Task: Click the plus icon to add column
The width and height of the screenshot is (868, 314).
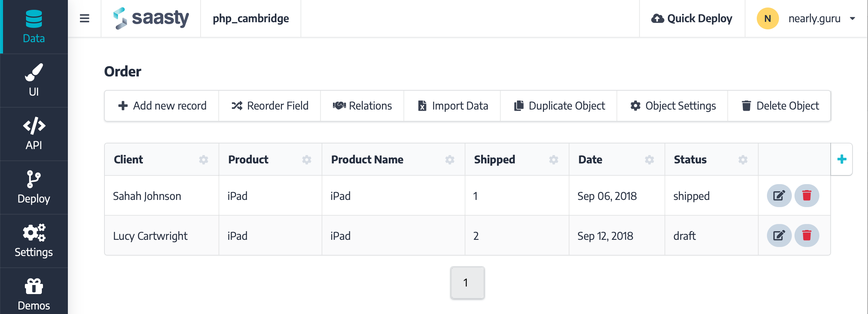Action: 842,159
